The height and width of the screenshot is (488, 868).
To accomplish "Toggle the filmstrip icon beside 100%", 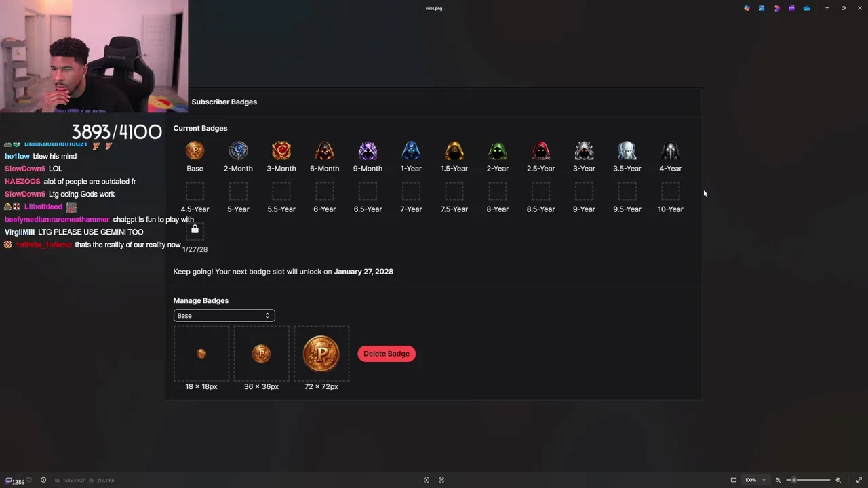I will [734, 480].
